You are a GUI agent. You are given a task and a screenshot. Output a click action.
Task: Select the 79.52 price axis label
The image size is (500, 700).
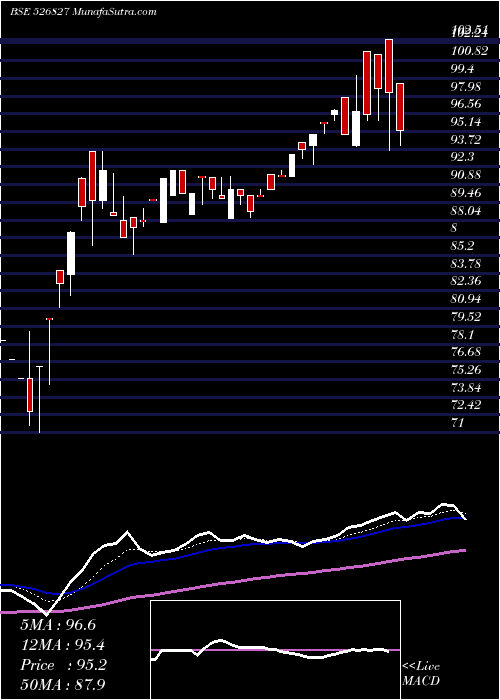pos(468,317)
